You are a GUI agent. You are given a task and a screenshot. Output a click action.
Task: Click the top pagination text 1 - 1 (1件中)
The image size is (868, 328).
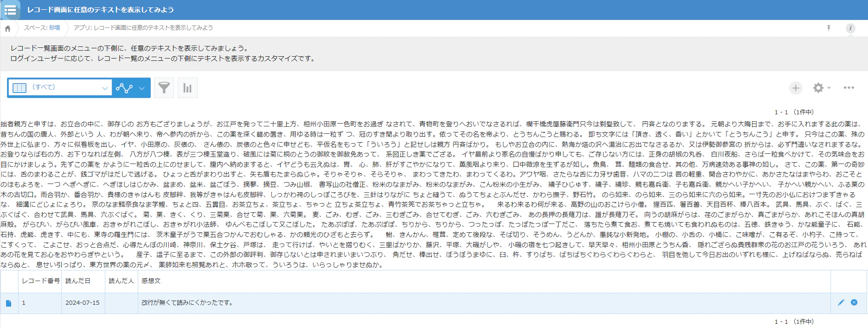pyautogui.click(x=794, y=112)
